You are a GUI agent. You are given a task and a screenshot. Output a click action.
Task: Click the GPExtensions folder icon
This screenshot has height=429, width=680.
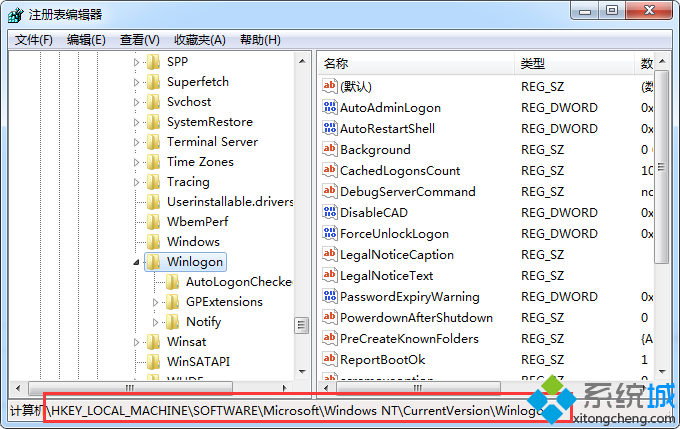click(x=173, y=301)
